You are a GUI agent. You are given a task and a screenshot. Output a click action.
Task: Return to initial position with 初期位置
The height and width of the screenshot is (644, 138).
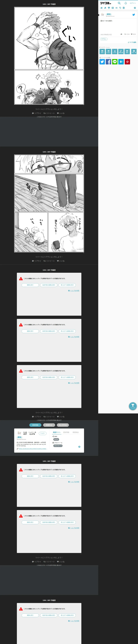click(x=121, y=52)
